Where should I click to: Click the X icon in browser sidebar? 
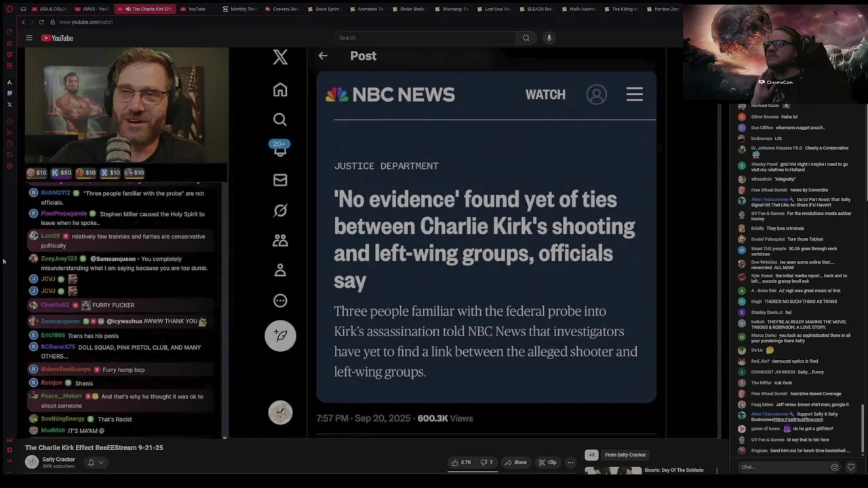(x=9, y=104)
